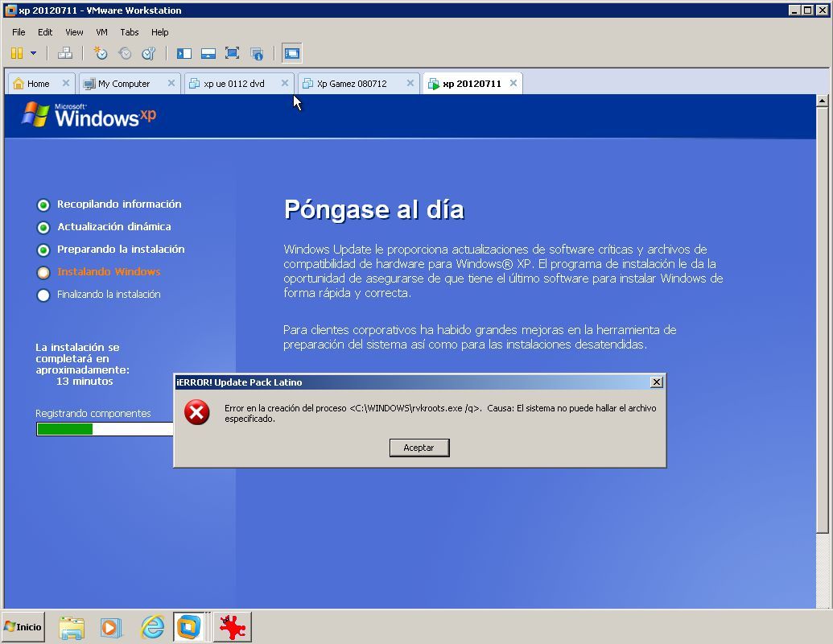Pause the virtual machine from the toolbar

click(x=16, y=53)
